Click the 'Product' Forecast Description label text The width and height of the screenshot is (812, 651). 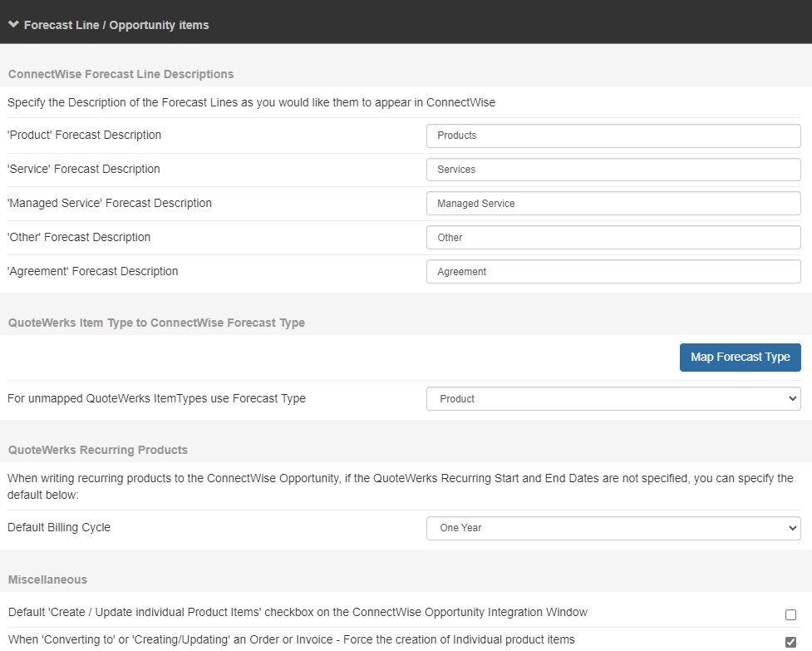(x=85, y=135)
